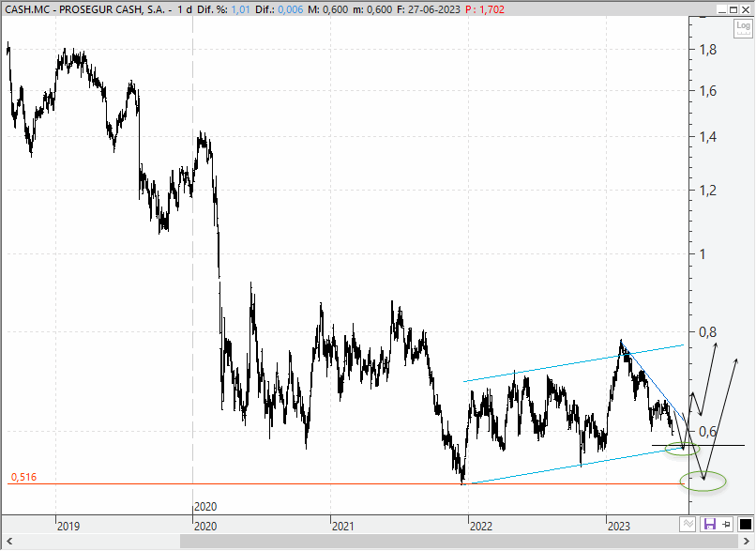Click the double-chevron collapse icon
This screenshot has height=551, width=756.
point(688,524)
